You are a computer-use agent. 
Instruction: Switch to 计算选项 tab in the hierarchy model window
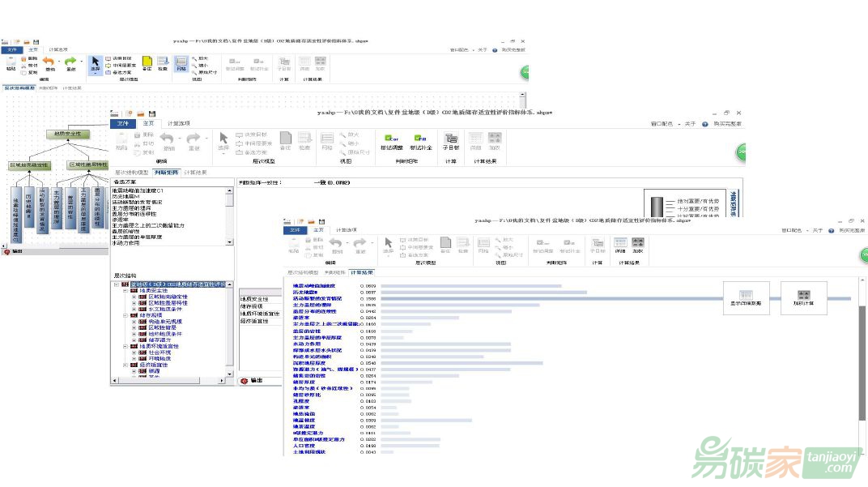pyautogui.click(x=59, y=49)
